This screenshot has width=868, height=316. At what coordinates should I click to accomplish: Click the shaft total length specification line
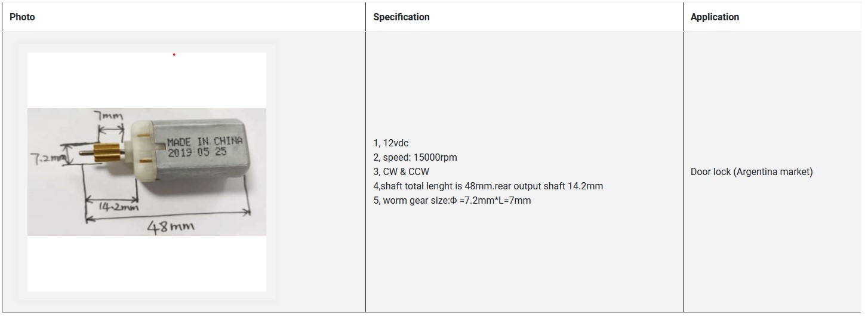[x=488, y=186]
